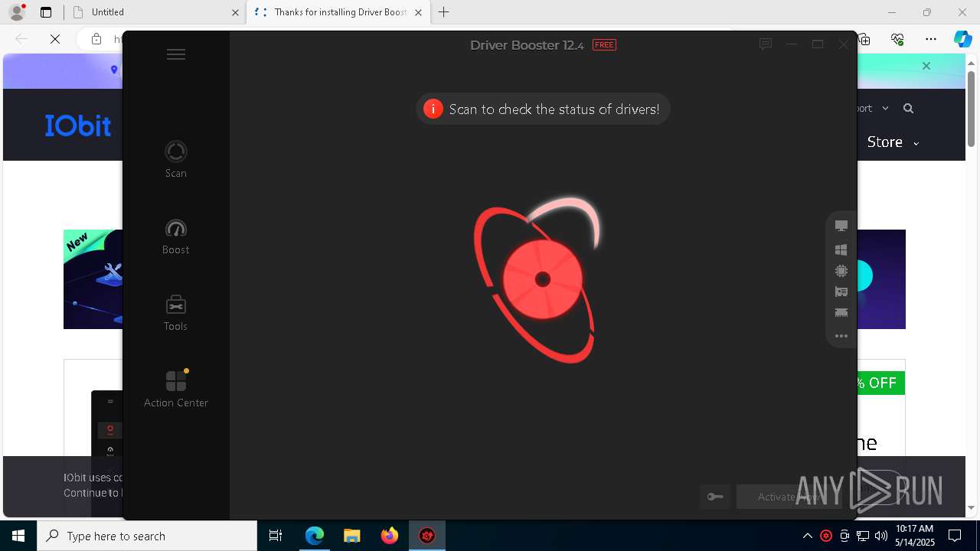
Task: Close the Driver Booster window
Action: pos(844,44)
